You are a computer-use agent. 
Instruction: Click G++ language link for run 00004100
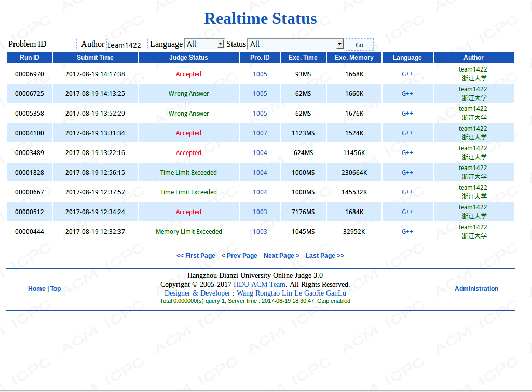coord(407,133)
